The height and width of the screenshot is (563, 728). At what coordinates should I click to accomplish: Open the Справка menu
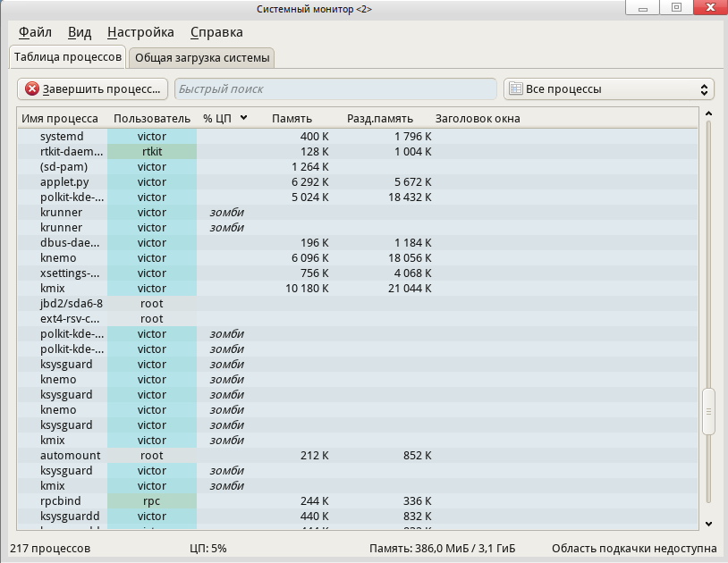pyautogui.click(x=216, y=32)
